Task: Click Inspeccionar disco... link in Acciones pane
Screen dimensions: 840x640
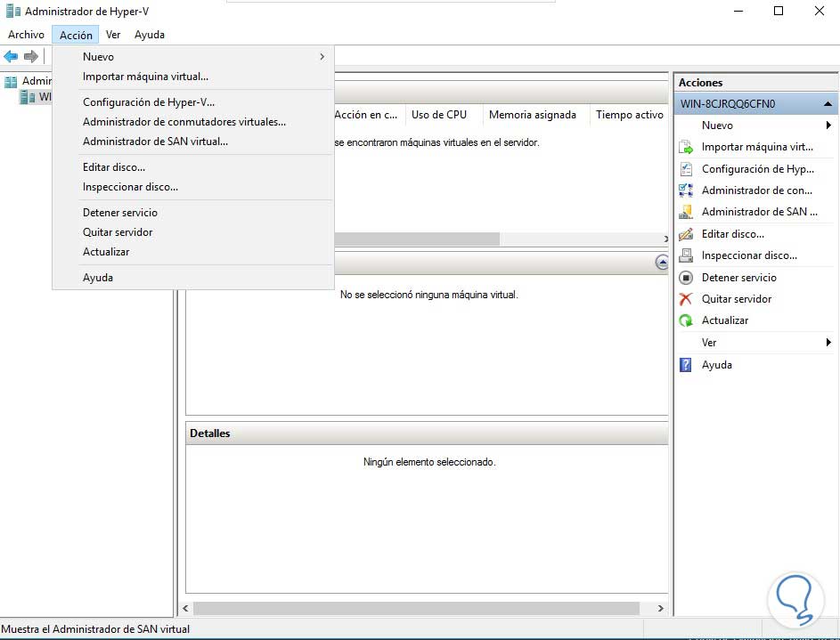Action: coord(749,255)
